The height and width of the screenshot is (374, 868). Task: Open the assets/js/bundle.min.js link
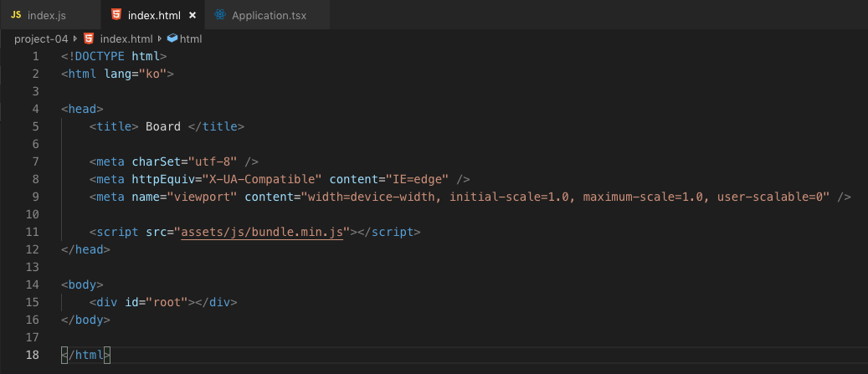click(x=262, y=232)
